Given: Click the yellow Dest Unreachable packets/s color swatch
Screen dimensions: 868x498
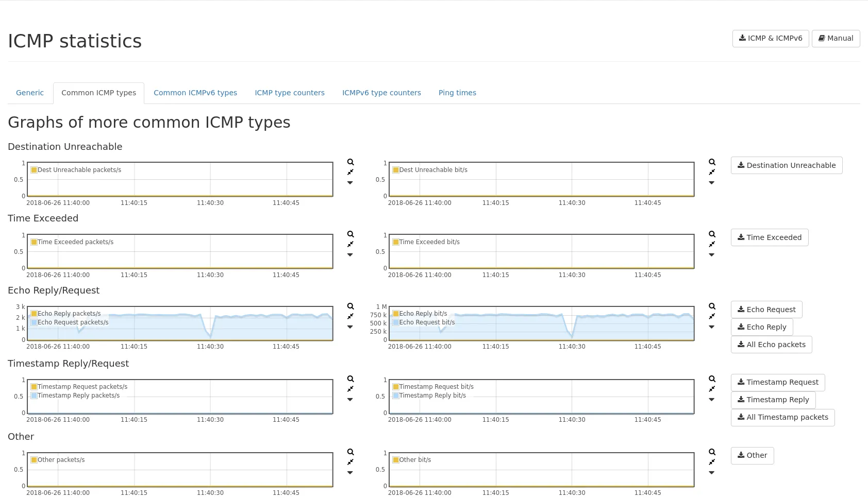Looking at the screenshot, I should [x=34, y=170].
